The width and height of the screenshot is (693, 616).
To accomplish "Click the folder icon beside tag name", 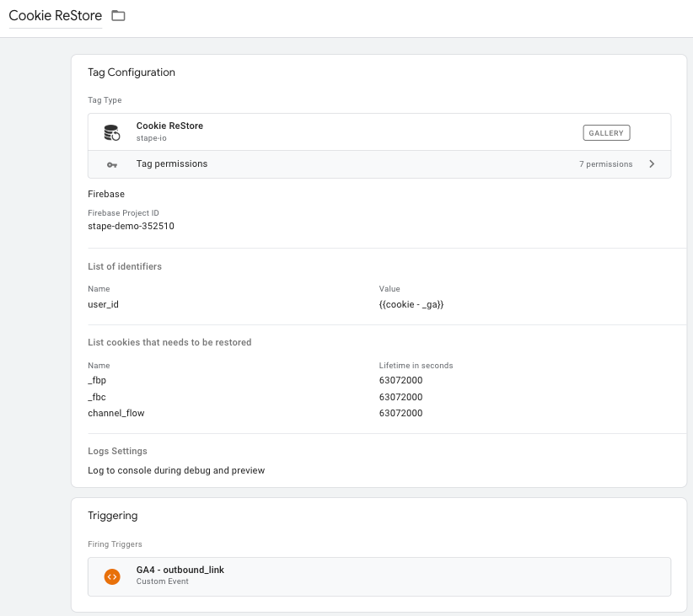I will coord(118,16).
